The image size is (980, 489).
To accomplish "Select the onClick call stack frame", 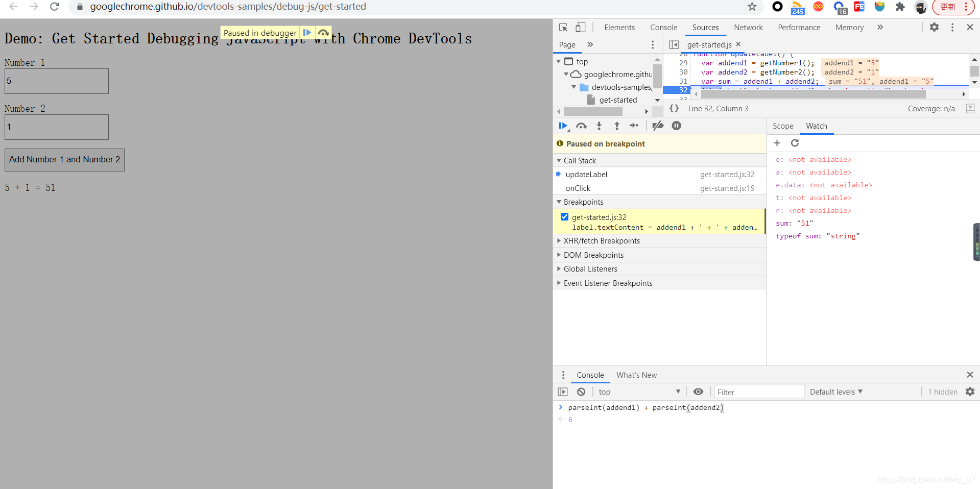I will tap(659, 188).
